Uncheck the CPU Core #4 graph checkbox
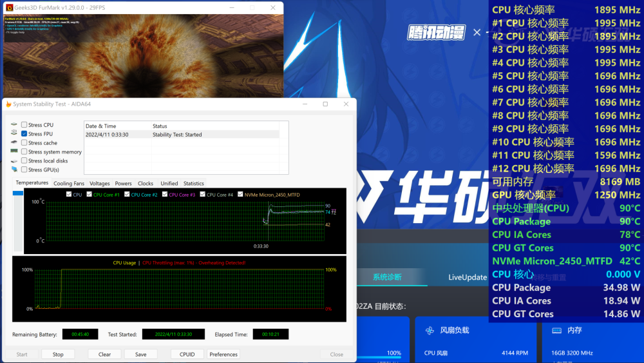Viewport: 644px width, 363px height. pos(202,195)
